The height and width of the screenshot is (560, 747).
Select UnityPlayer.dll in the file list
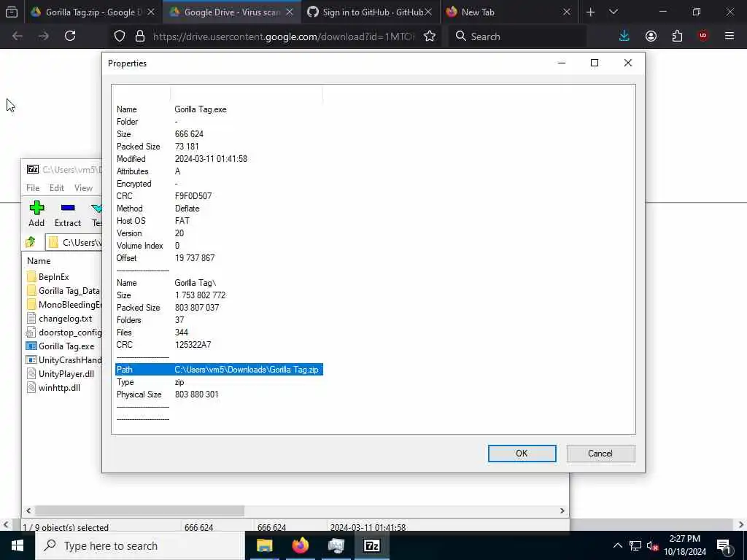(61, 374)
